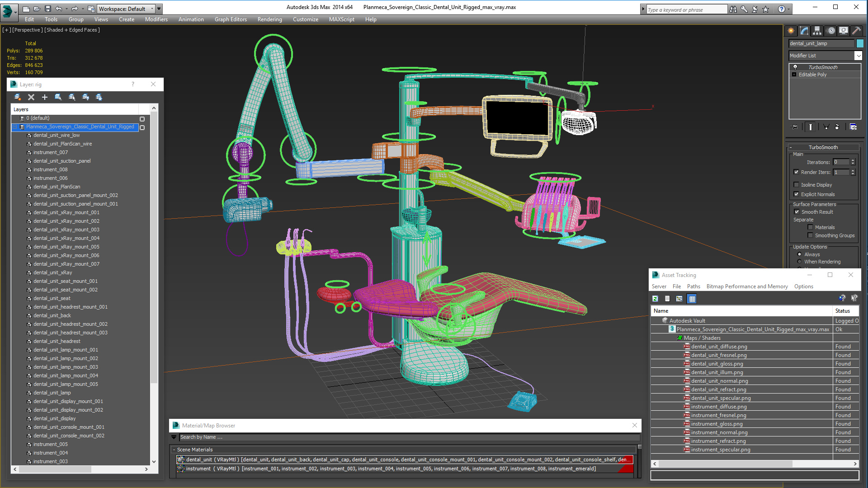Image resolution: width=868 pixels, height=488 pixels.
Task: Switch to the Modify command panel
Action: [x=804, y=31]
